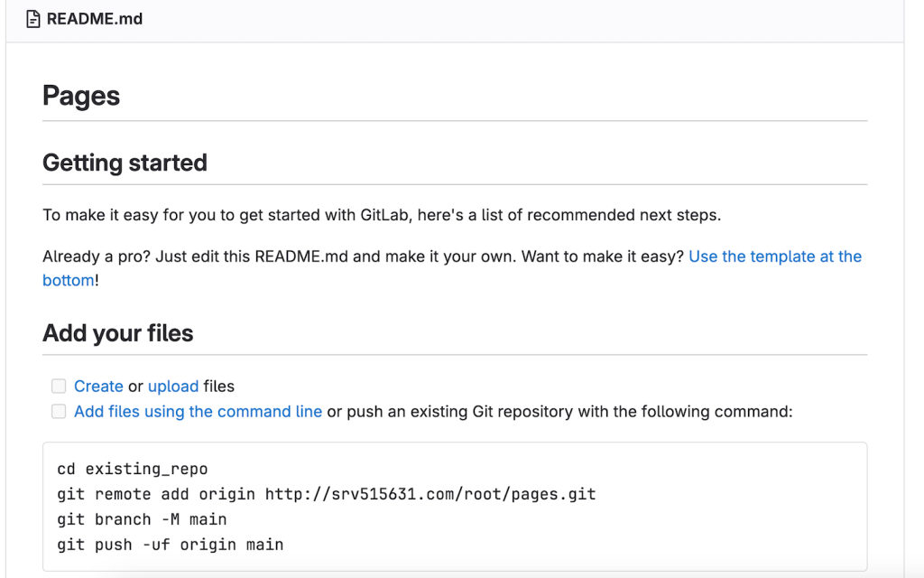Check the 'Create or upload files' checkbox

(x=59, y=386)
